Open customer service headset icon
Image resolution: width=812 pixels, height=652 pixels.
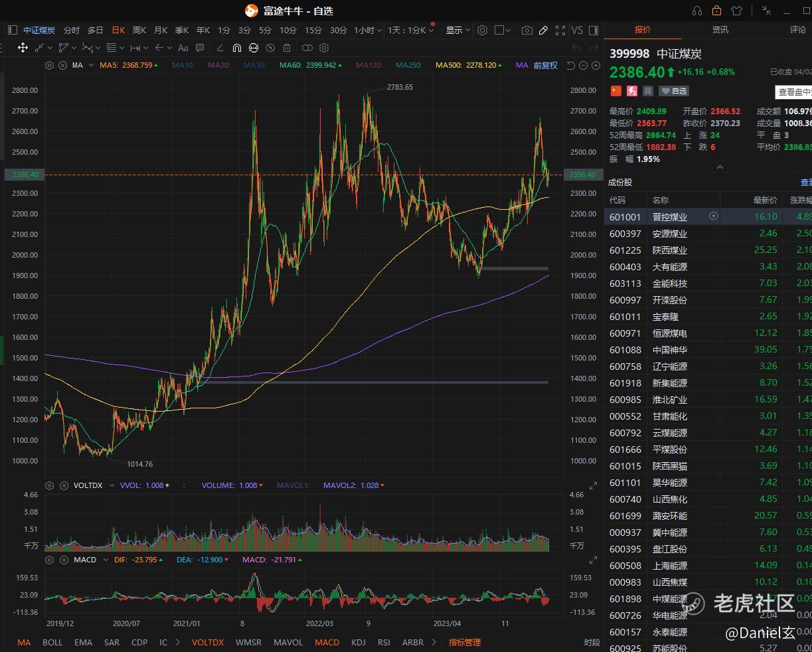697,11
